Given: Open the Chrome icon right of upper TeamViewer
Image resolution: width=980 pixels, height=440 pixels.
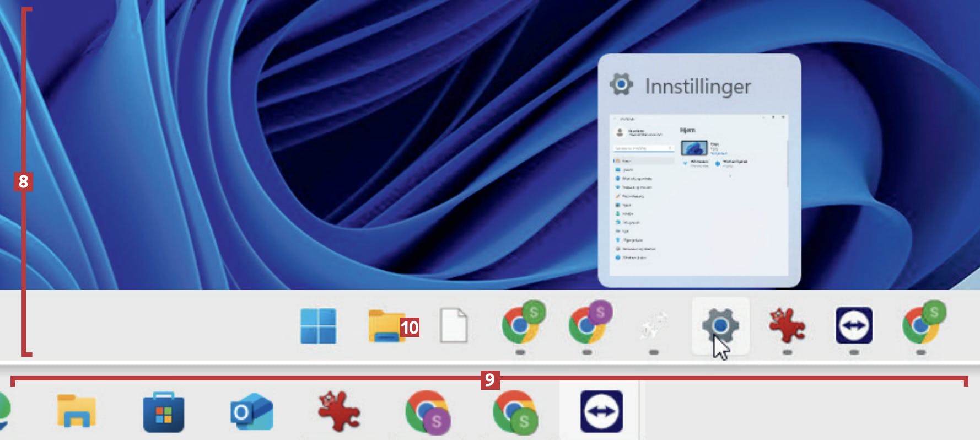Looking at the screenshot, I should click(x=921, y=325).
